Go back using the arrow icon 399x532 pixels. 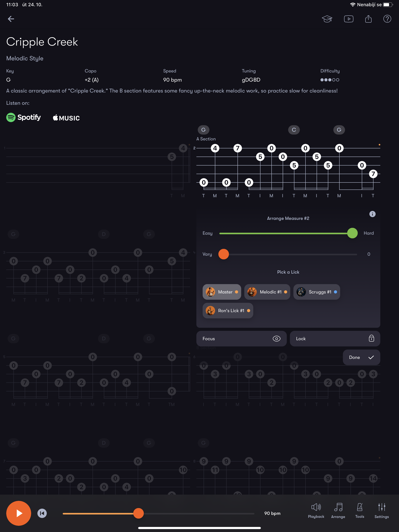point(11,19)
